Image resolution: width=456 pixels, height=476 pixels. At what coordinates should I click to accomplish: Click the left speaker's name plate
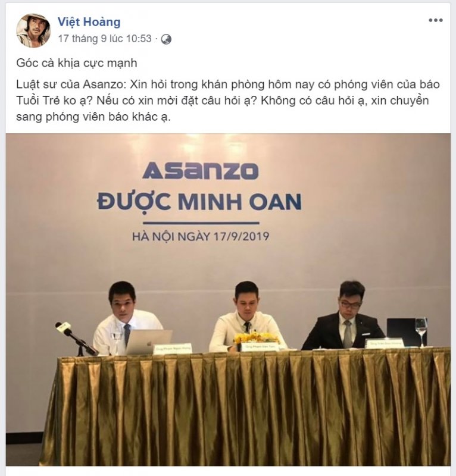click(173, 349)
